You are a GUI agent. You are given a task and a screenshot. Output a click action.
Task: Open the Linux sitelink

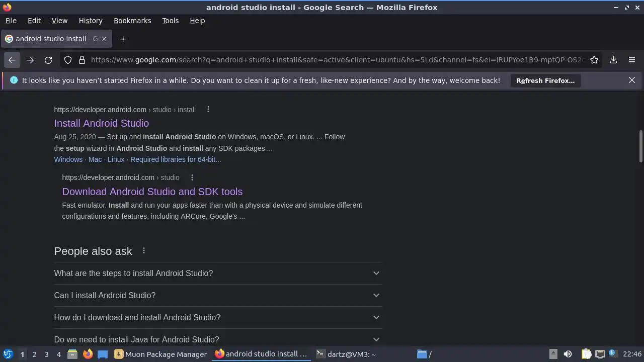click(116, 159)
